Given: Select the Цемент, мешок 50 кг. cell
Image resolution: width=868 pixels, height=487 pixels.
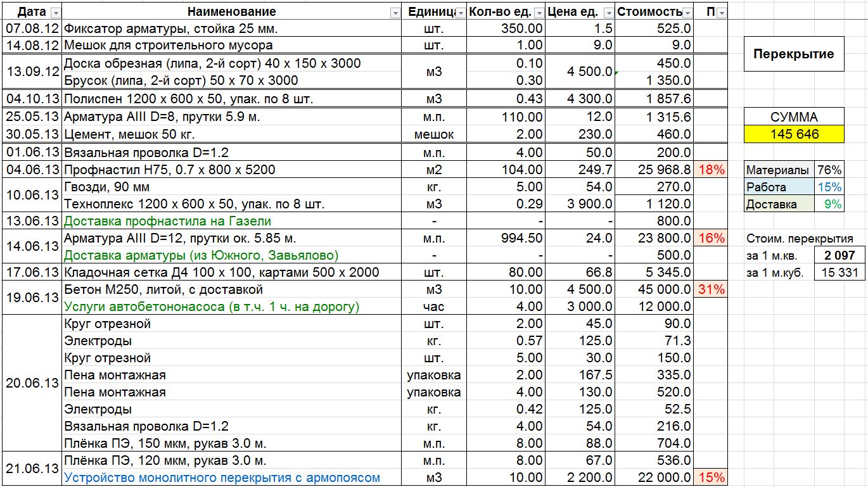Looking at the screenshot, I should click(x=232, y=134).
